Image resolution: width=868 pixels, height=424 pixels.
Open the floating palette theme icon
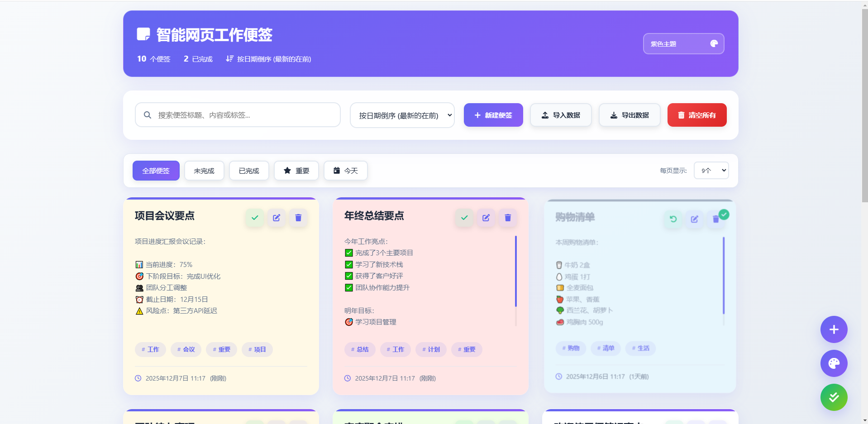coord(833,363)
